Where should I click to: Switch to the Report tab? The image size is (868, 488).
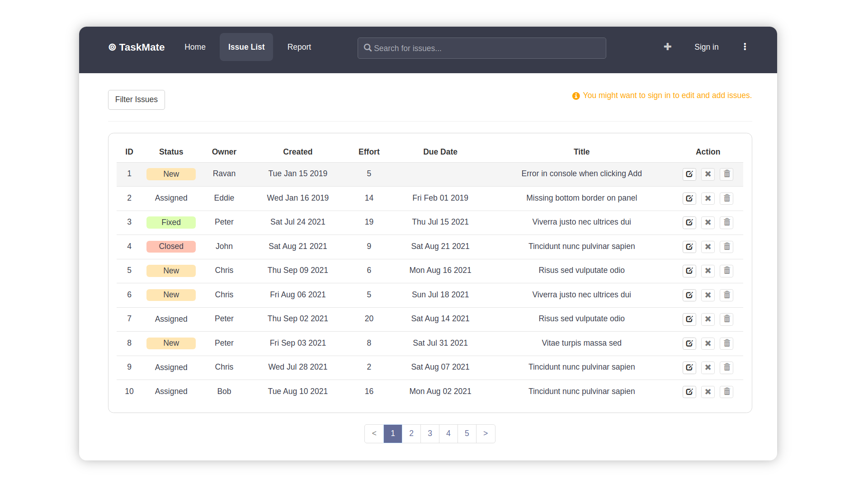(x=299, y=47)
